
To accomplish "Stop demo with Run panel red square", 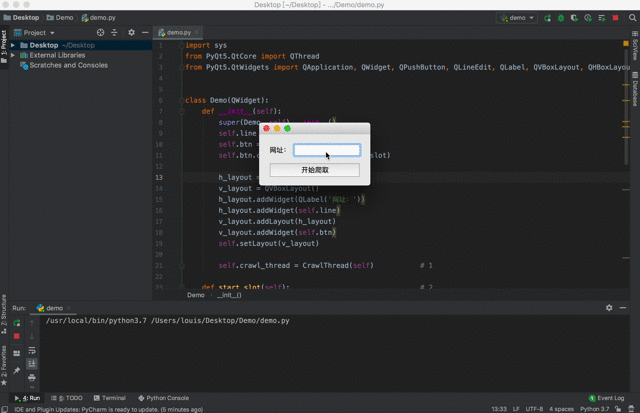I will pos(17,336).
